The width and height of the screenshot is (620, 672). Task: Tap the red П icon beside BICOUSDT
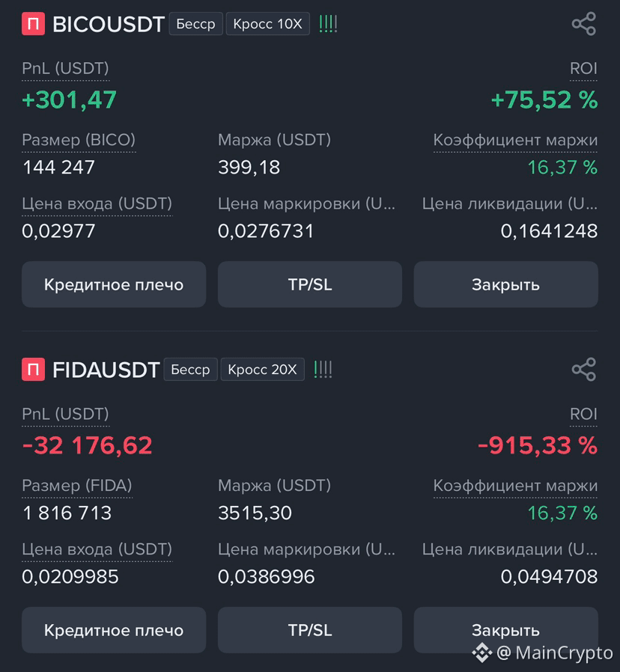tap(34, 24)
